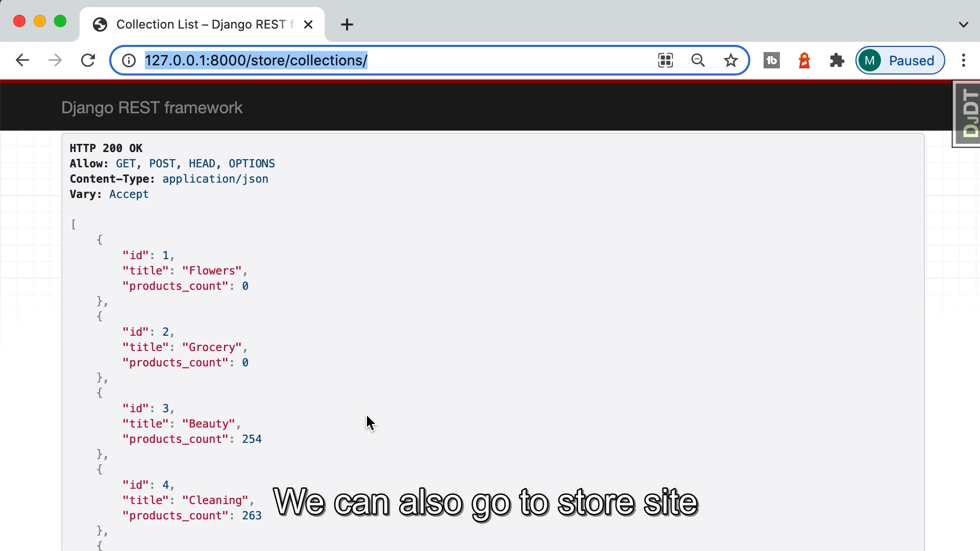Screen dimensions: 980x551
Task: Run the Lighthouse extension
Action: pyautogui.click(x=804, y=60)
